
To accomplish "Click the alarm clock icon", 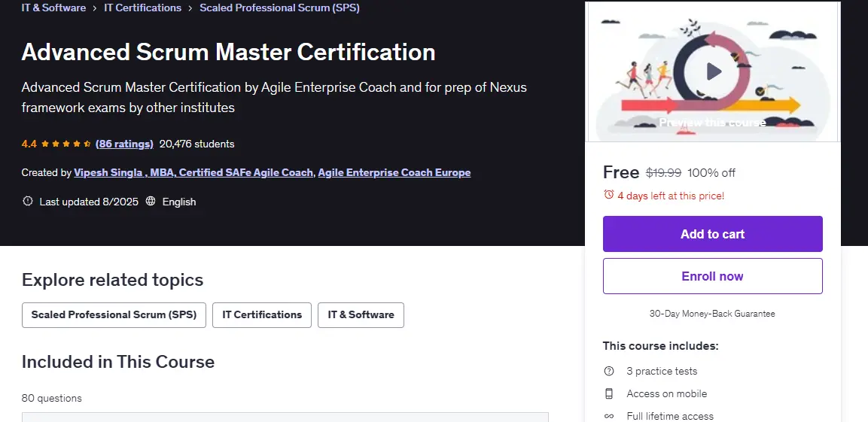I will (x=609, y=195).
